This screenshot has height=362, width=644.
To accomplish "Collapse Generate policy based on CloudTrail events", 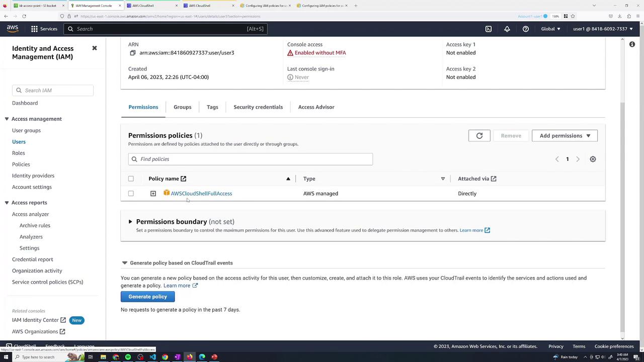I will [124, 263].
